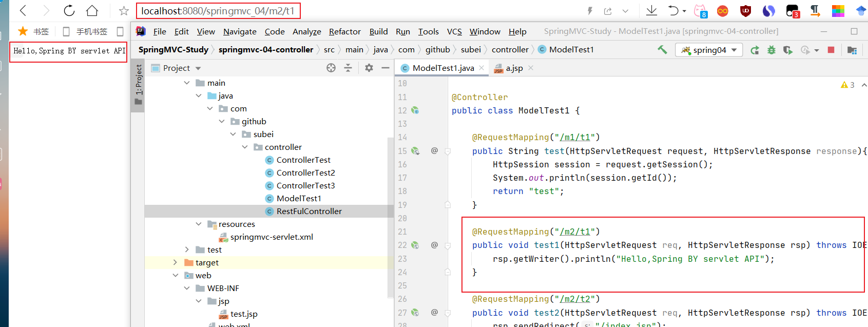
Task: Bookmark this page with the star icon
Action: point(124,11)
